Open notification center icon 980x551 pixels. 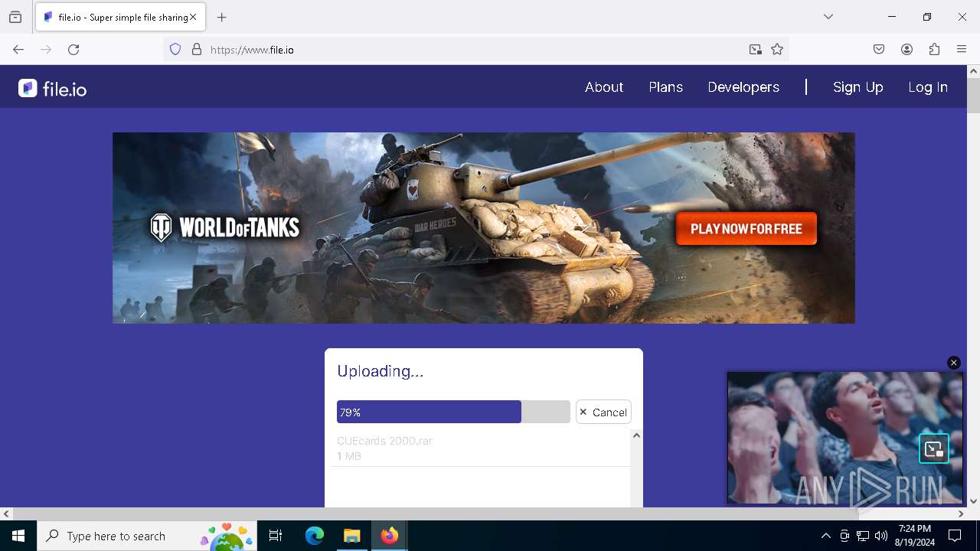pyautogui.click(x=955, y=536)
